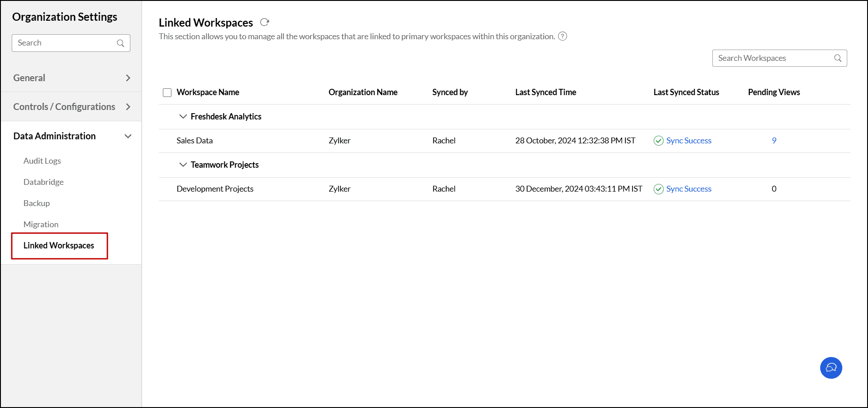The width and height of the screenshot is (868, 408).
Task: Click the refresh icon beside Linked Workspaces heading
Action: pyautogui.click(x=265, y=22)
